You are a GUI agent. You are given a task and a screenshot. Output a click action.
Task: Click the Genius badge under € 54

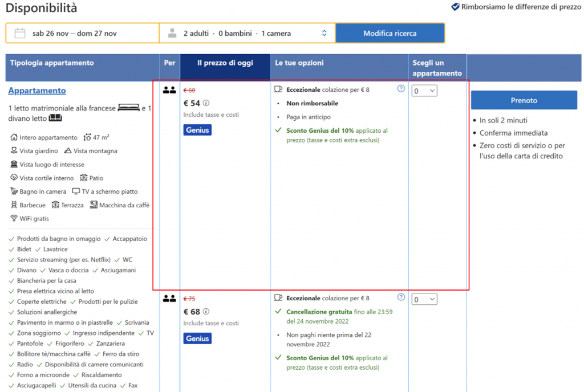tap(197, 130)
